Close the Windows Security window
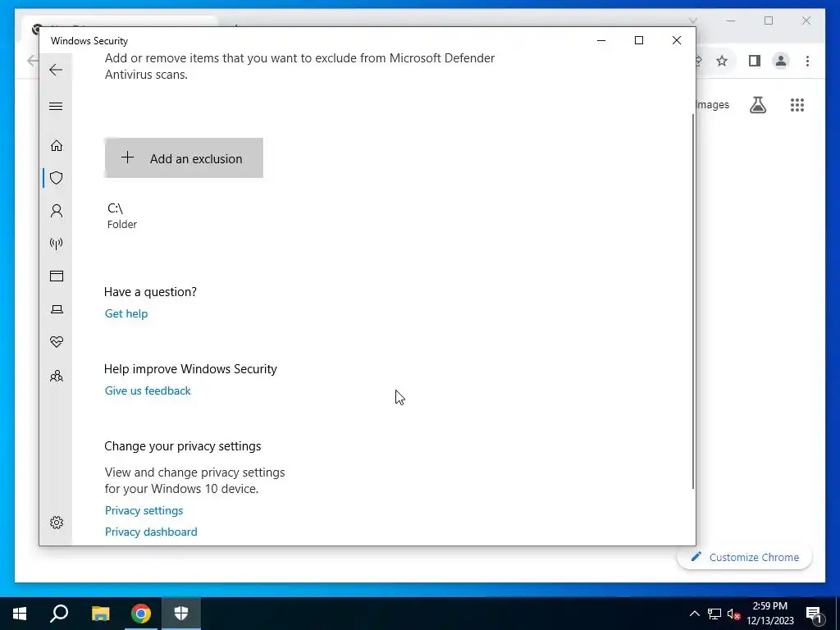This screenshot has width=840, height=630. coord(677,40)
